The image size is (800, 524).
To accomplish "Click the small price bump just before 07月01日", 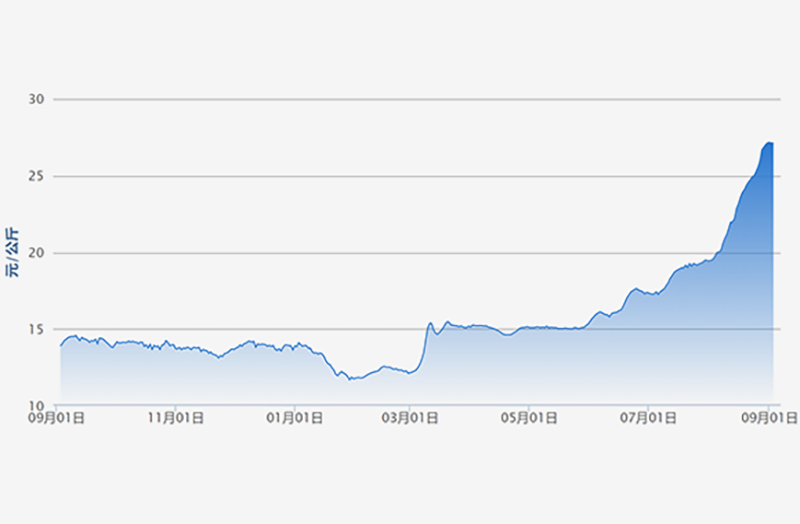I will point(636,289).
